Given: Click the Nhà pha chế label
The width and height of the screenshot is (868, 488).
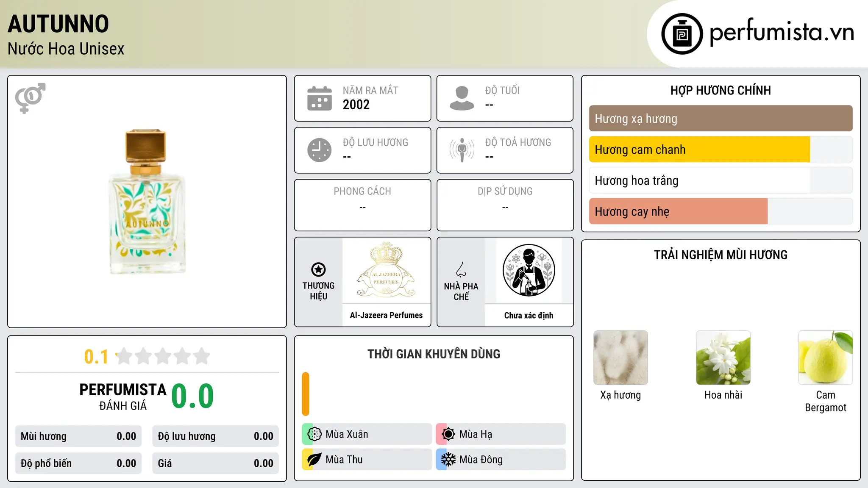Looking at the screenshot, I should (461, 291).
